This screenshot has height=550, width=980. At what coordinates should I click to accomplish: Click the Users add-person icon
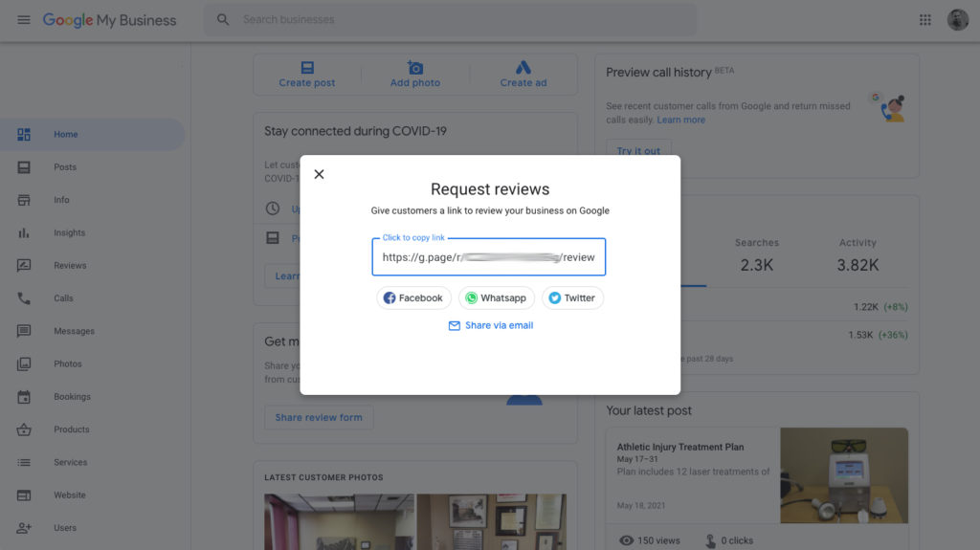click(x=24, y=528)
